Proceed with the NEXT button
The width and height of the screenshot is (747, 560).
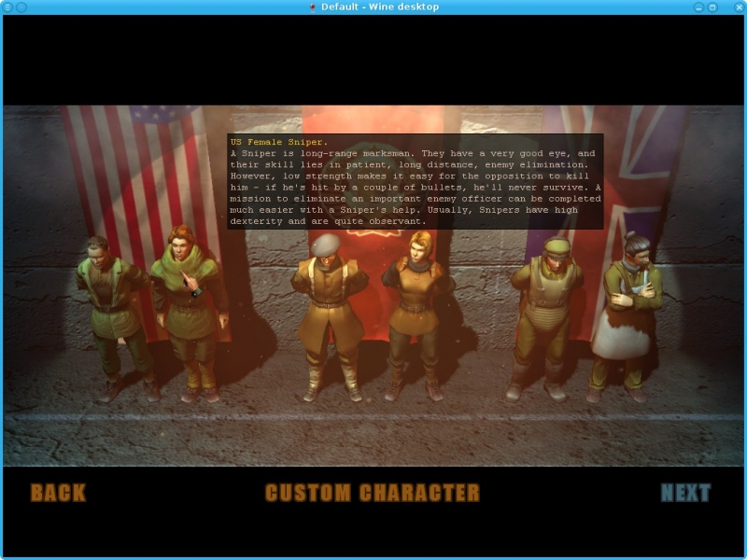(685, 493)
